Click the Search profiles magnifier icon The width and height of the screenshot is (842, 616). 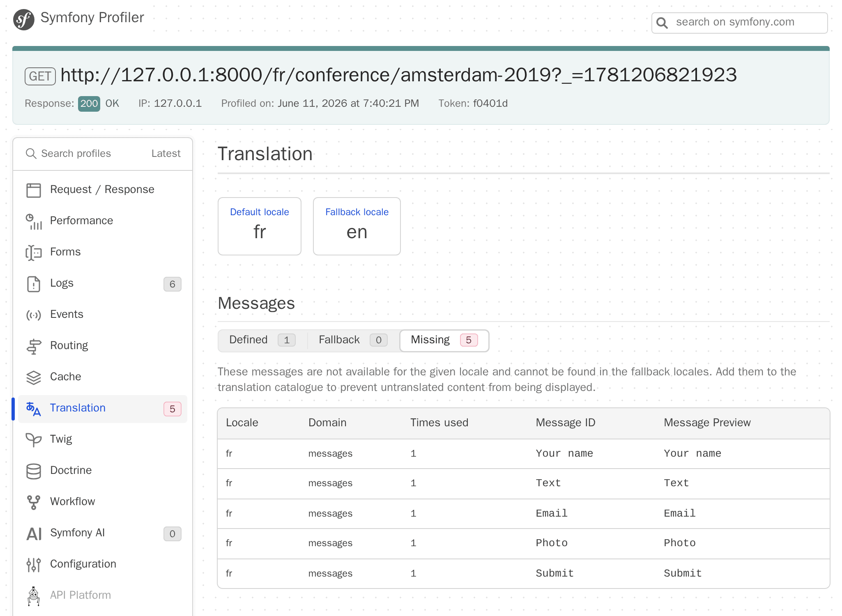click(x=31, y=154)
